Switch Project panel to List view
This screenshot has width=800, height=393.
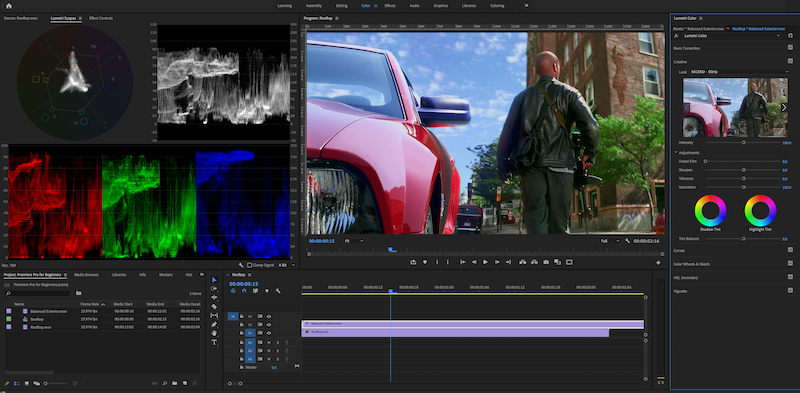(x=17, y=383)
